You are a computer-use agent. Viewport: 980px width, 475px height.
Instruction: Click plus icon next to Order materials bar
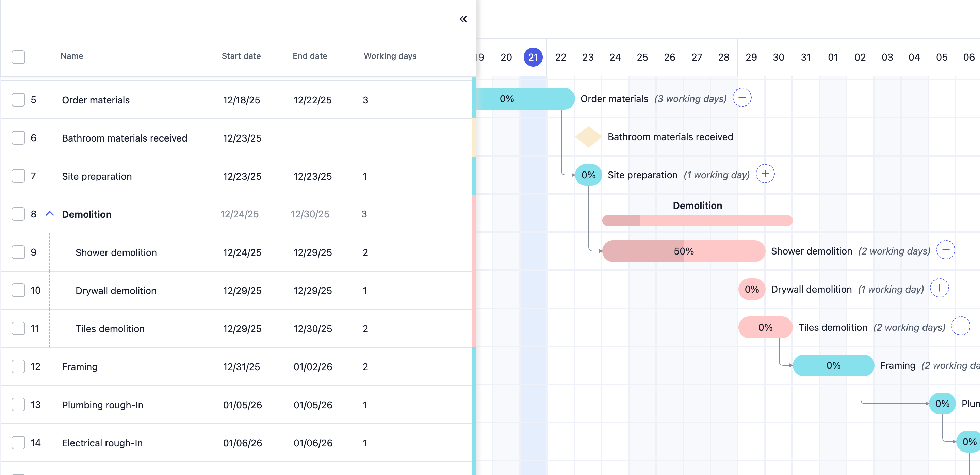(742, 98)
